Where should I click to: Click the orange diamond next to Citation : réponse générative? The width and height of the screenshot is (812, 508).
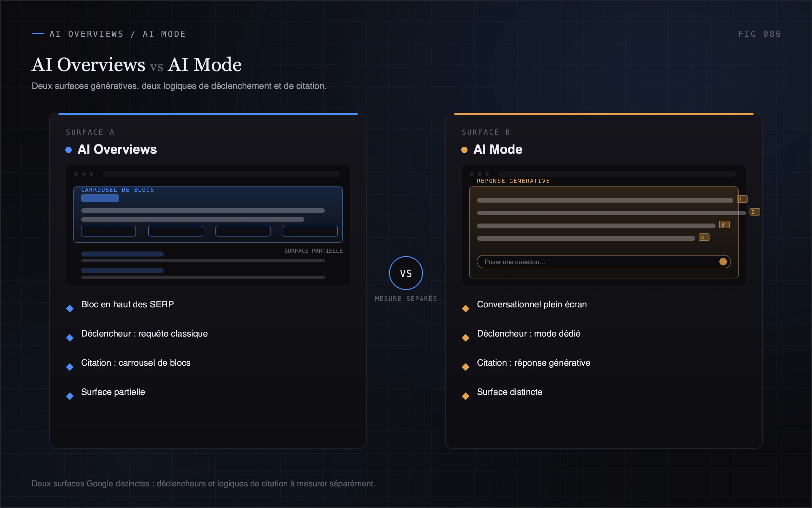pos(465,367)
